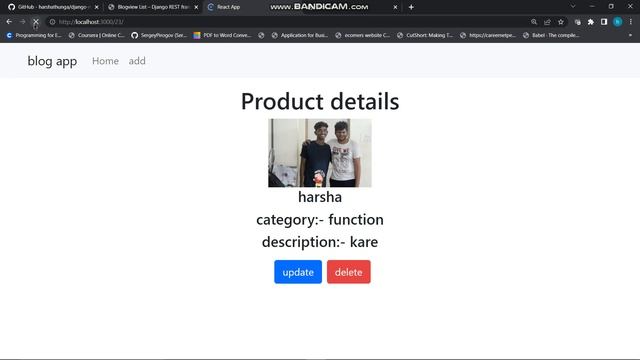Show hidden bookmarks overflow arrow
The width and height of the screenshot is (640, 360).
click(630, 36)
